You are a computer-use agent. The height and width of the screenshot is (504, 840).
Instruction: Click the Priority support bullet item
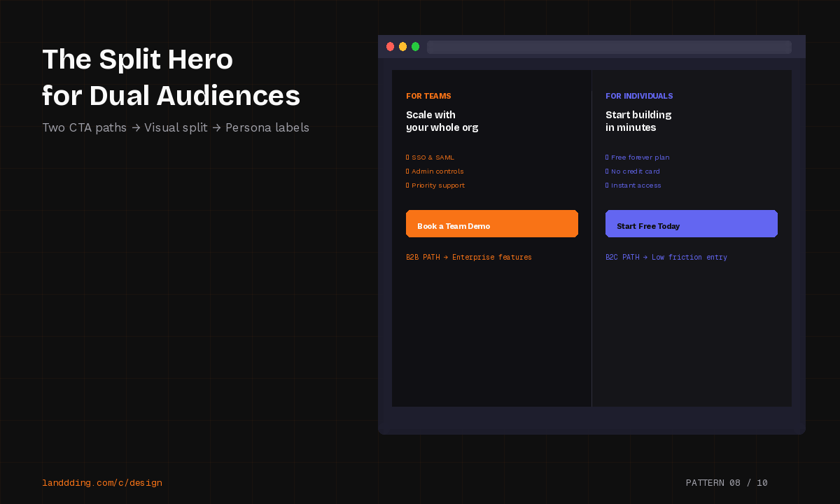(x=437, y=185)
